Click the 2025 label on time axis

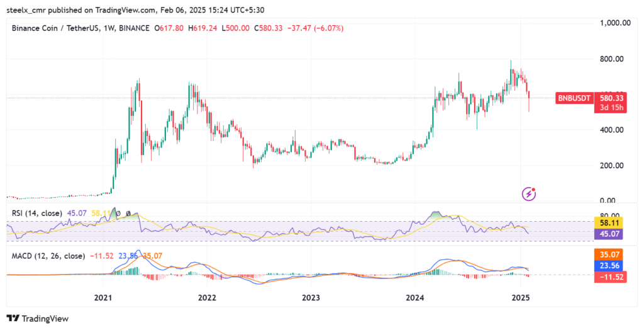[x=520, y=297]
